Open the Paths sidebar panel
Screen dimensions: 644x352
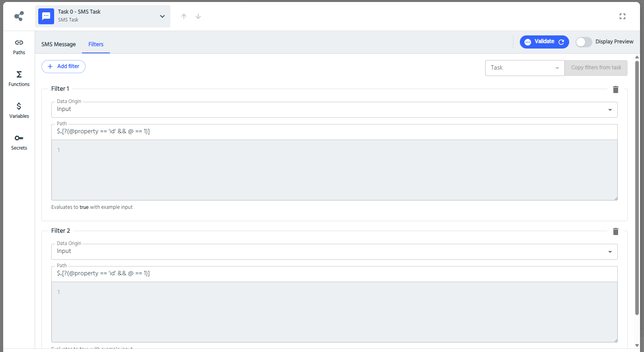point(19,47)
